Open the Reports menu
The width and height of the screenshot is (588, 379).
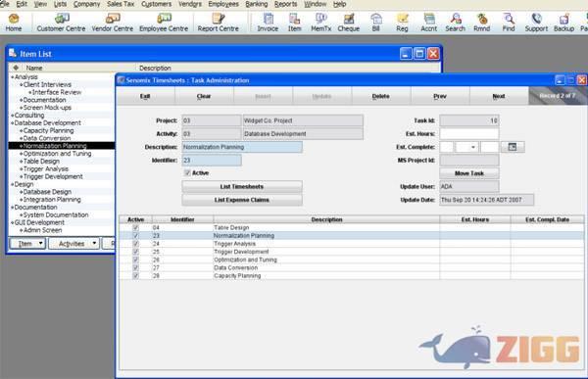(x=286, y=4)
